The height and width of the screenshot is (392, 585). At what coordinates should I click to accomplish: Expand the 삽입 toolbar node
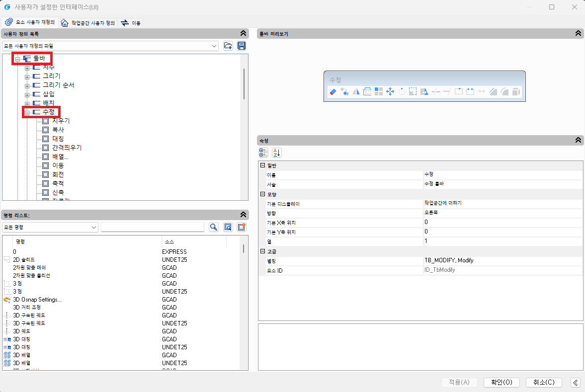click(x=27, y=95)
